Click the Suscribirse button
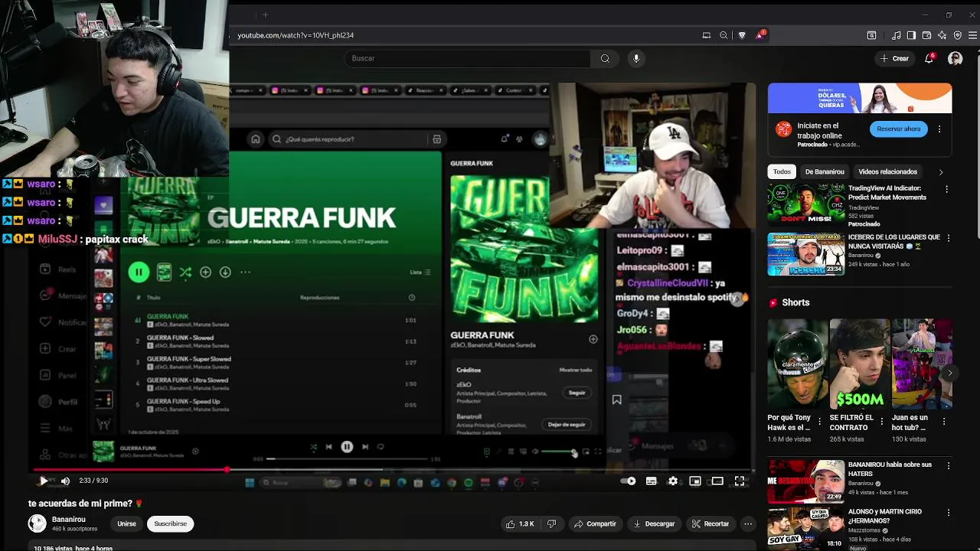980x551 pixels. [x=170, y=523]
